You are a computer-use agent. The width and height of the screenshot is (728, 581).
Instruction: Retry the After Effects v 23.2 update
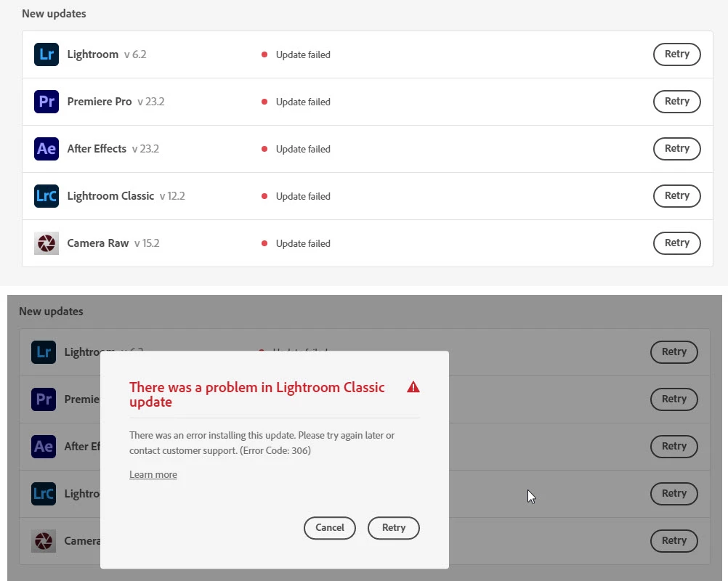click(676, 149)
